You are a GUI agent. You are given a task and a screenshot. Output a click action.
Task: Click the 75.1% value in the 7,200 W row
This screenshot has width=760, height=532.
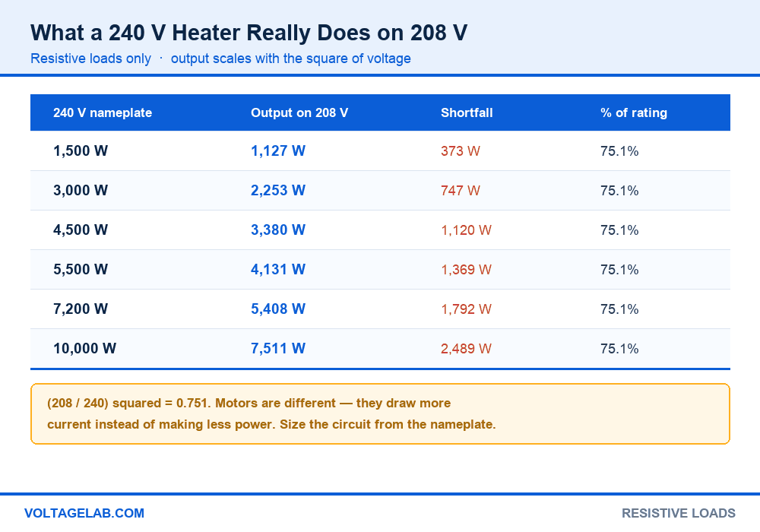tap(619, 309)
